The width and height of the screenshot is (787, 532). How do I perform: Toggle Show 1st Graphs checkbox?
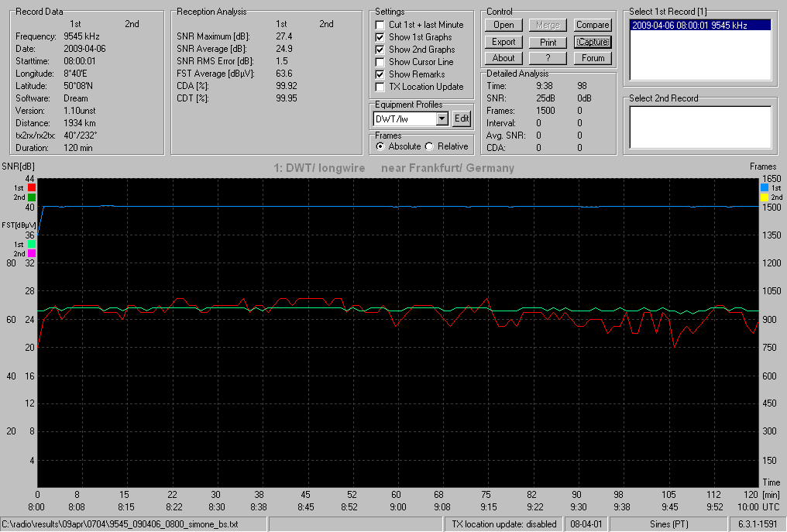(380, 37)
